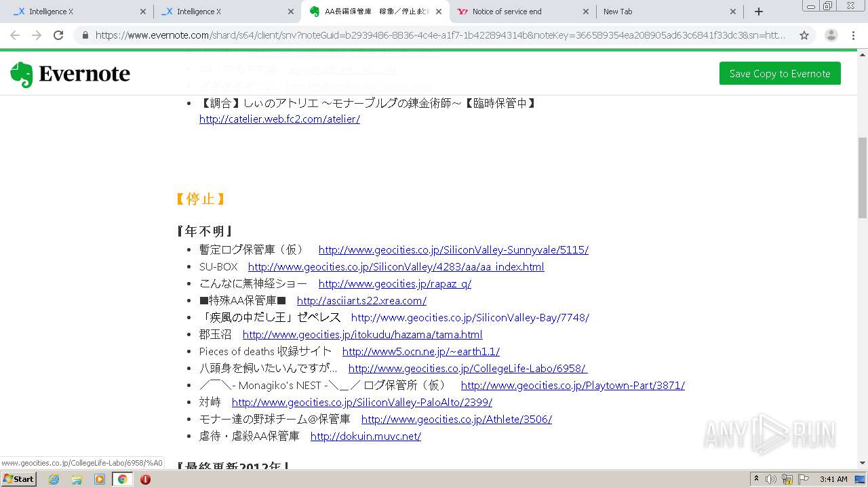The image size is (868, 488).
Task: Reload the current page
Action: point(58,35)
